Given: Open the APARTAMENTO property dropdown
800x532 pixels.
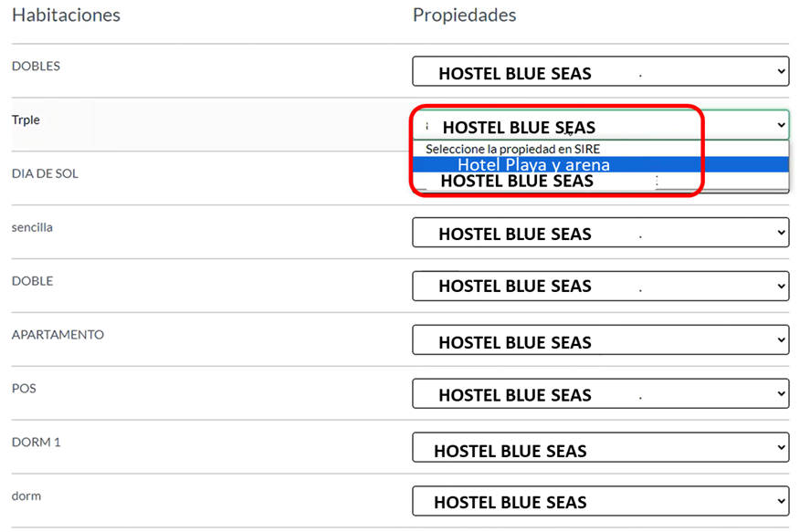Looking at the screenshot, I should [x=600, y=341].
